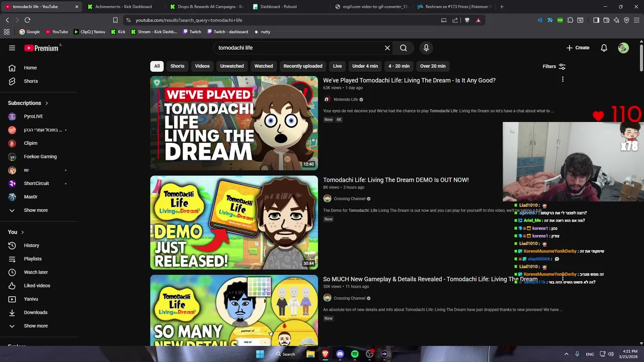Screen dimensions: 644x362
Task: Open the Twitch bookmark
Action: pyautogui.click(x=192, y=32)
